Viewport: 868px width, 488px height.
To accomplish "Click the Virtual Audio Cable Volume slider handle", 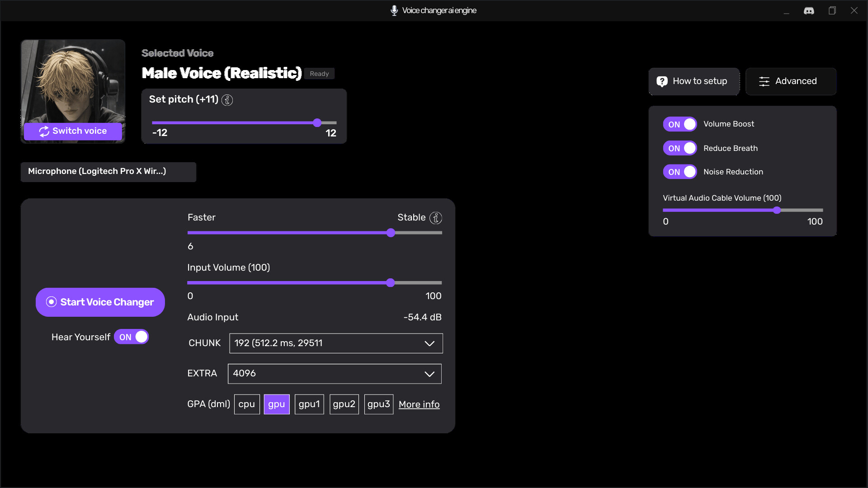I will tap(777, 210).
